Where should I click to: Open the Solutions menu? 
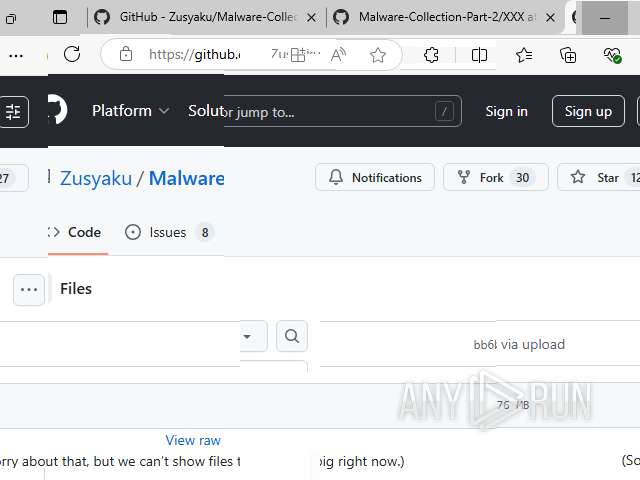point(206,111)
